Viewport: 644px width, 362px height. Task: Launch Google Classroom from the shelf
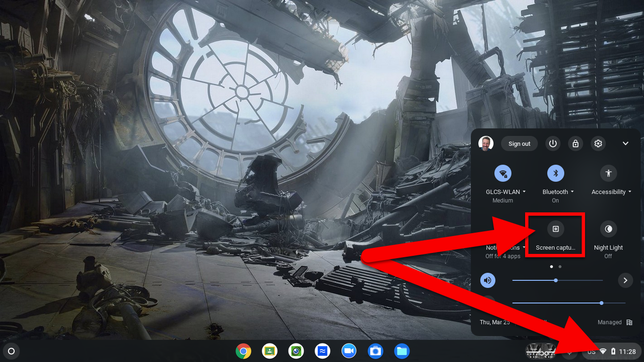[270, 351]
